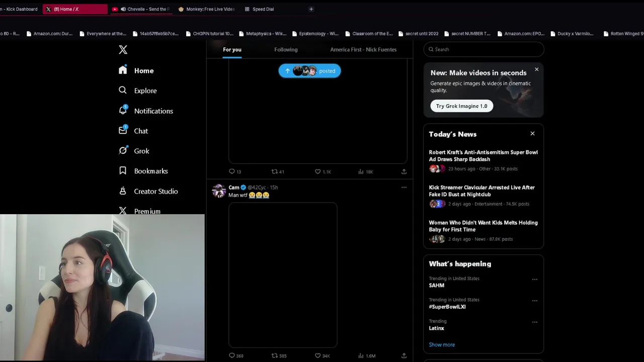Switch to the Following tab

(286, 49)
